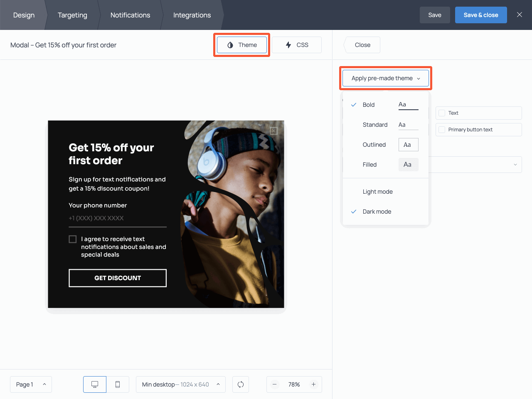The width and height of the screenshot is (532, 399).
Task: Click the phone number input field
Action: (117, 218)
